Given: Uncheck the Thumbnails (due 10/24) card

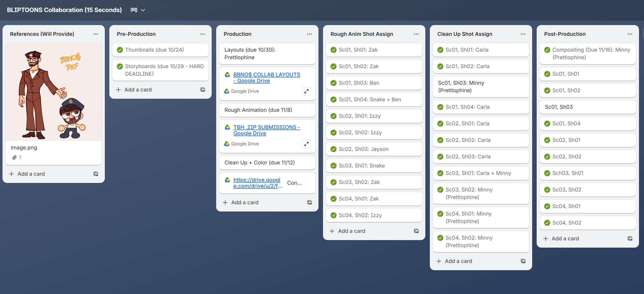Looking at the screenshot, I should pyautogui.click(x=120, y=50).
